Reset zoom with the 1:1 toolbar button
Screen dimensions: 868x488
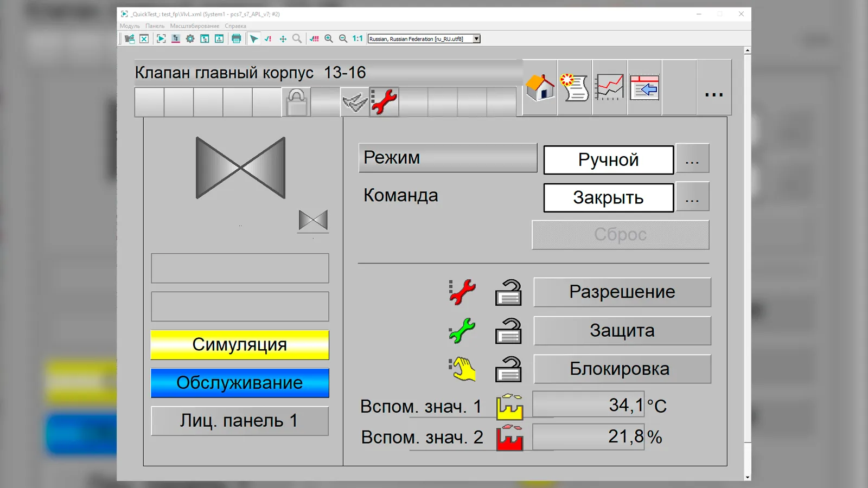point(358,38)
